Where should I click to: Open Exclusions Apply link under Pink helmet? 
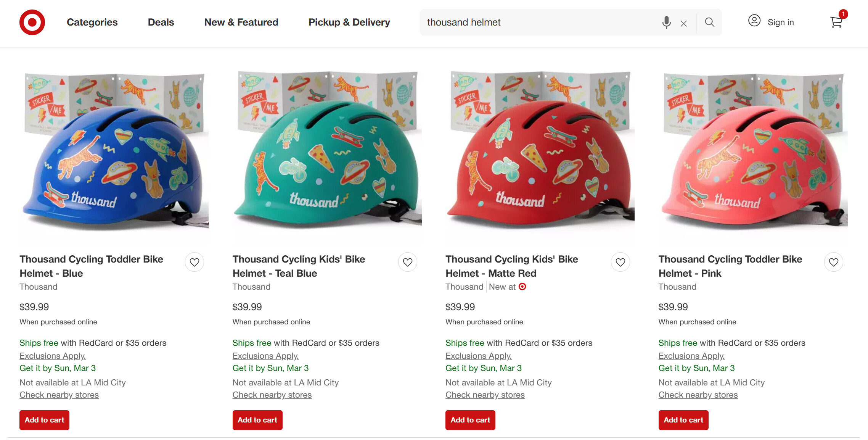coord(691,356)
